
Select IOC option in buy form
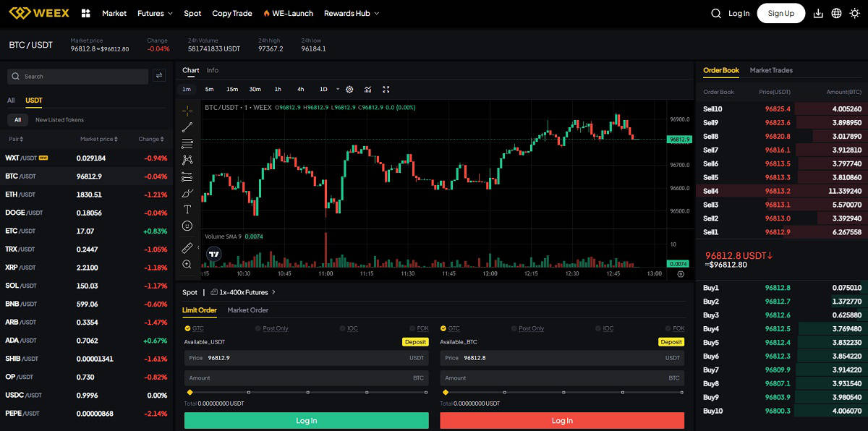click(348, 328)
